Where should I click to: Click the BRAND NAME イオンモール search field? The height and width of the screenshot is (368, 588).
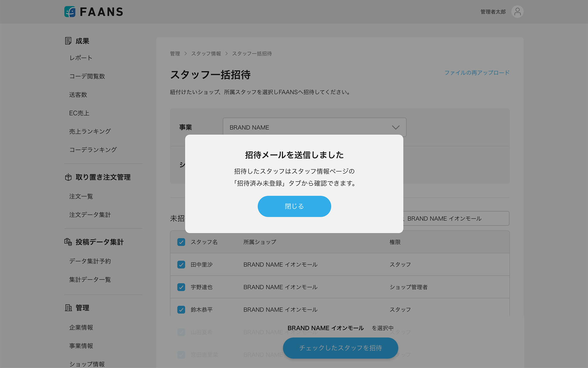click(x=456, y=218)
